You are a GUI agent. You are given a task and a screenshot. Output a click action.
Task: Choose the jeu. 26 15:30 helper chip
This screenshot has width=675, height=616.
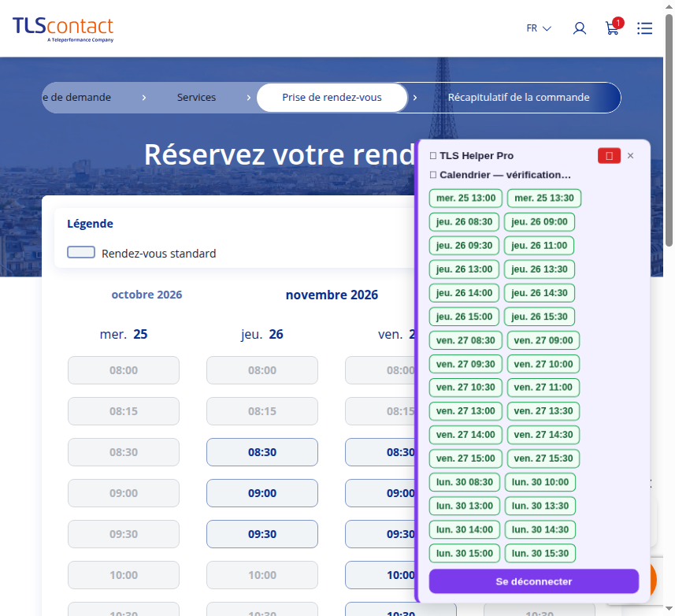[540, 317]
